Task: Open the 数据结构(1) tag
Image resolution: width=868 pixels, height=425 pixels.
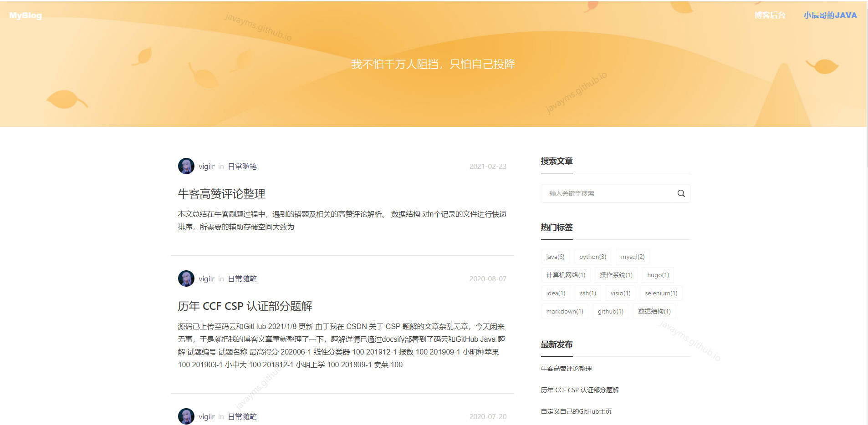Action: click(654, 311)
